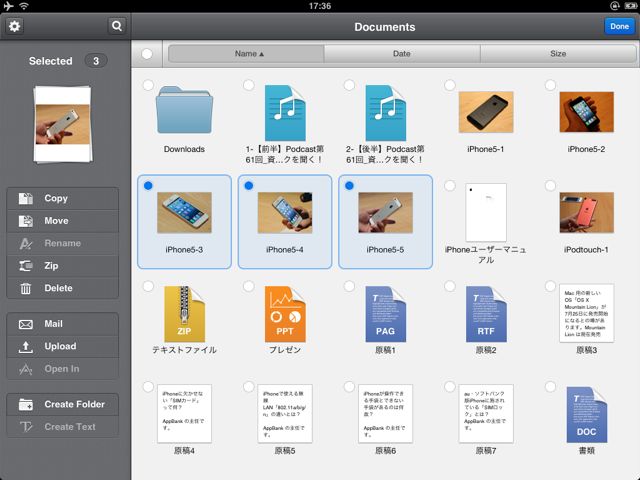Viewport: 640px width, 480px height.
Task: Select the iPodtouch-1 selection circle
Action: click(550, 186)
